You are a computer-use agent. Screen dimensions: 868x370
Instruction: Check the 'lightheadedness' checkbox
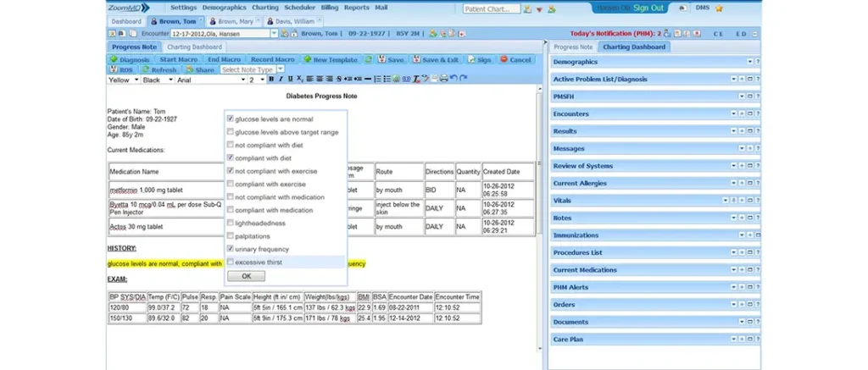click(x=231, y=223)
